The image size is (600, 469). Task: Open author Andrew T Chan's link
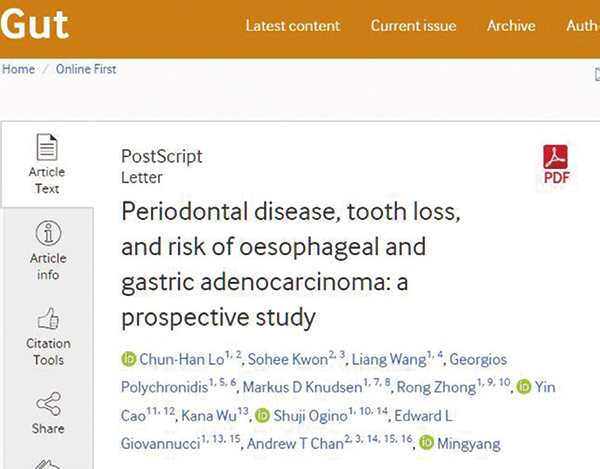pyautogui.click(x=295, y=443)
